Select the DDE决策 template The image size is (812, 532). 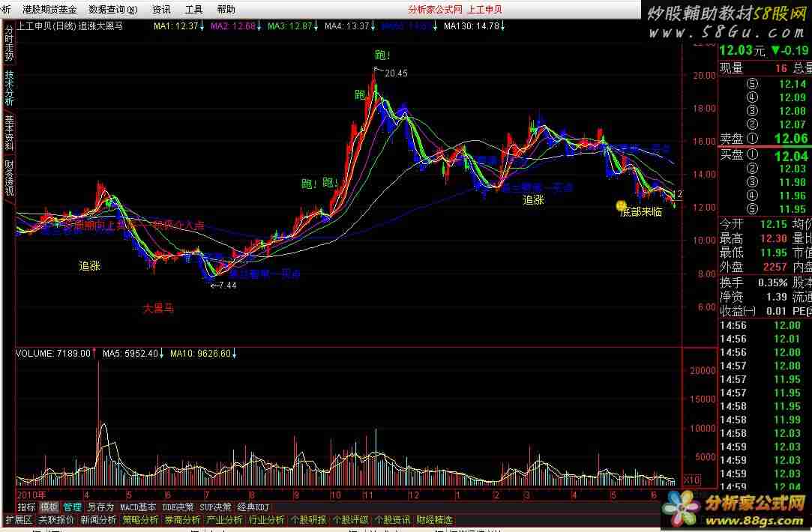tap(178, 507)
